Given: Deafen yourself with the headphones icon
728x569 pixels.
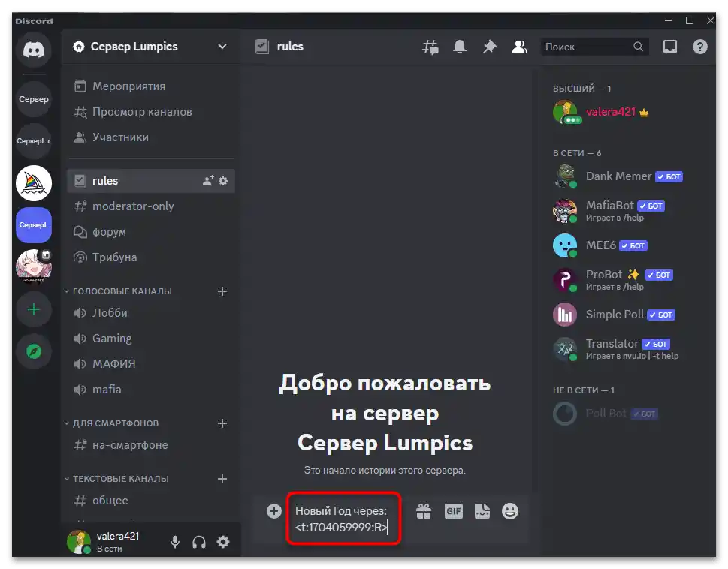Looking at the screenshot, I should [198, 542].
